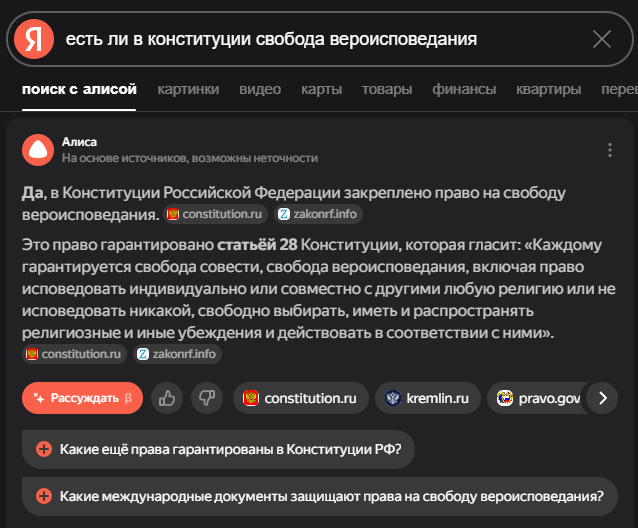Open constitution.ru chip below the article 28 quote
This screenshot has height=528, width=638.
tap(74, 354)
